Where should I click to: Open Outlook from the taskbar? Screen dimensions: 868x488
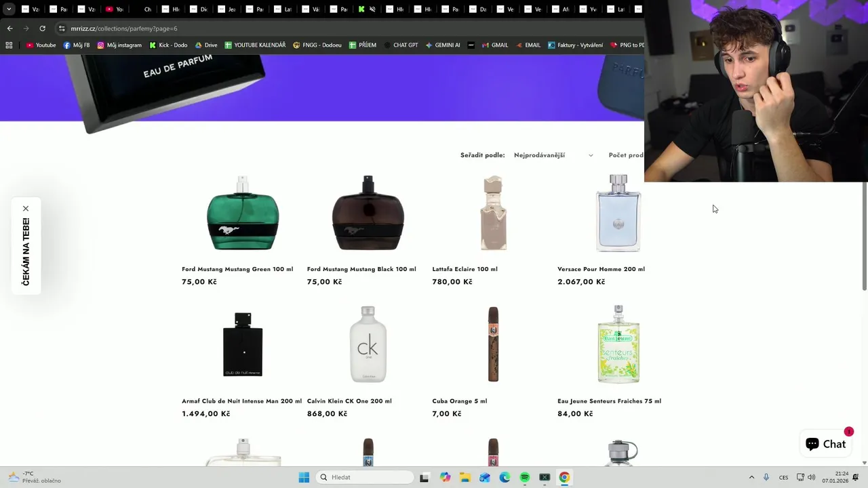484,477
